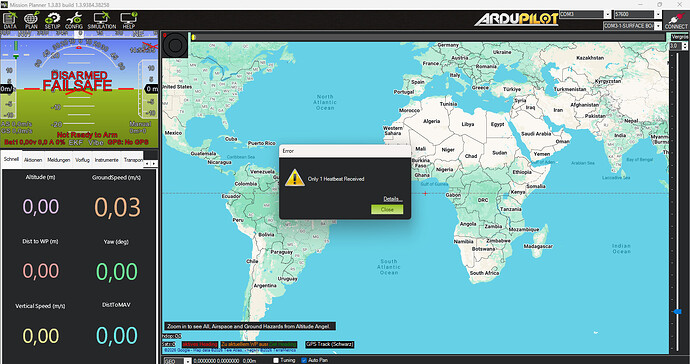Switch to the Vorflug tab

point(82,160)
